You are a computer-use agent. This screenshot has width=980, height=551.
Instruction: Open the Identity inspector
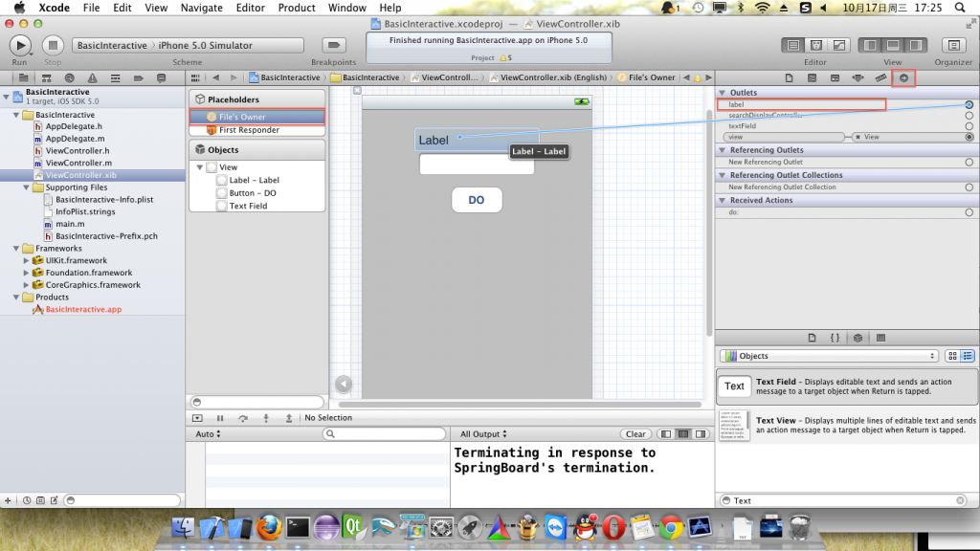tap(835, 78)
